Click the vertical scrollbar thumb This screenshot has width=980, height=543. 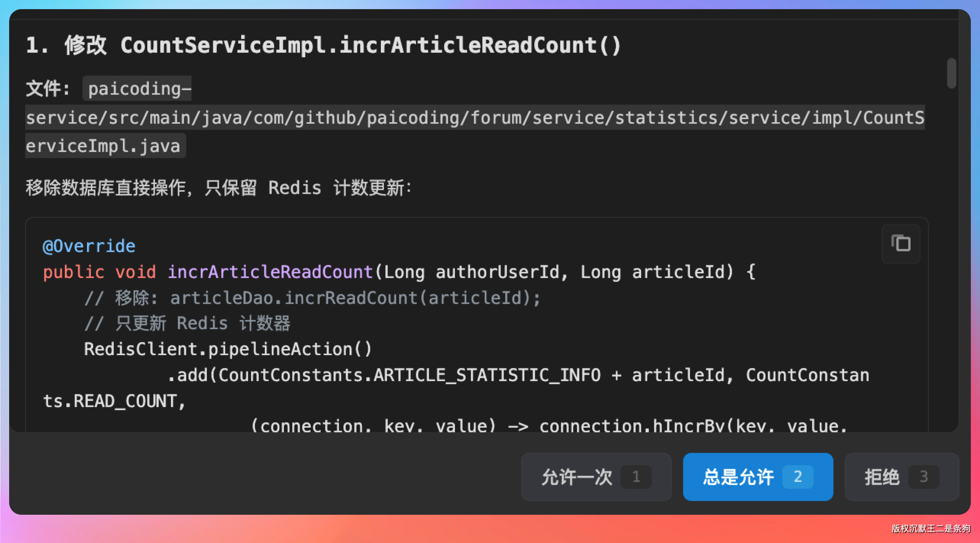click(x=951, y=73)
